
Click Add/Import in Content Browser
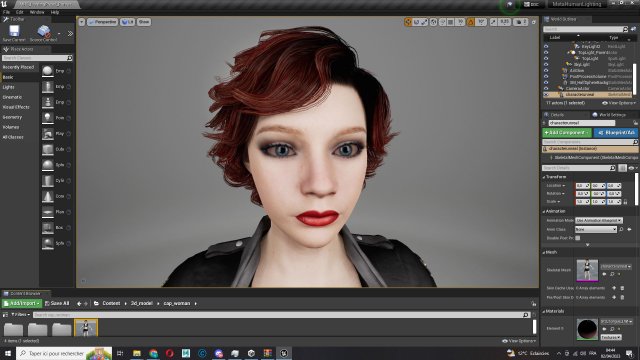tap(22, 303)
